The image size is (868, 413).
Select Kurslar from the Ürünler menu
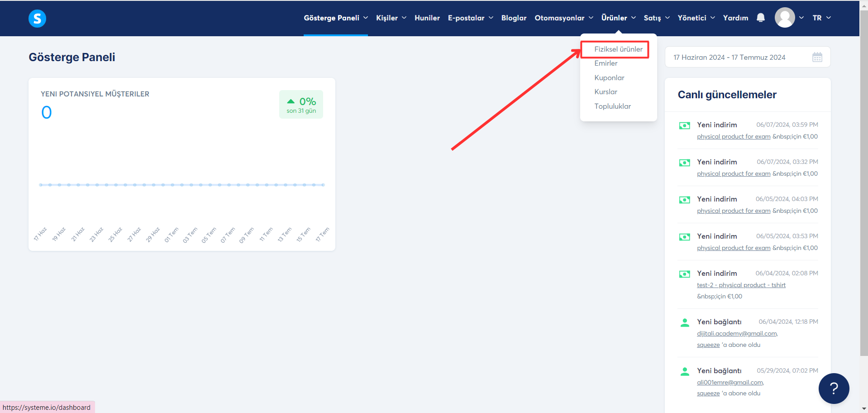click(x=606, y=92)
